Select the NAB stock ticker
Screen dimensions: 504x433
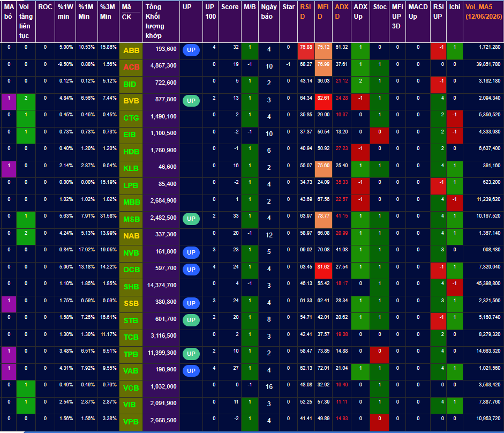pyautogui.click(x=131, y=236)
